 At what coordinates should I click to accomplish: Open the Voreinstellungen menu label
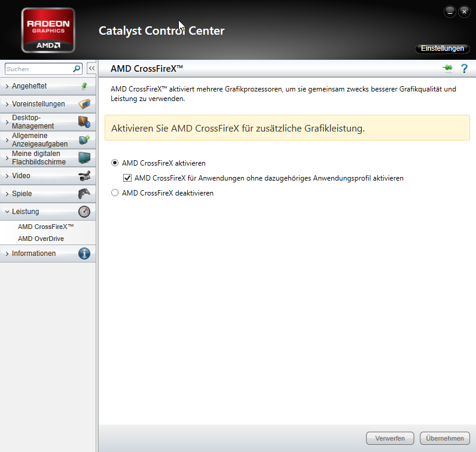(38, 104)
